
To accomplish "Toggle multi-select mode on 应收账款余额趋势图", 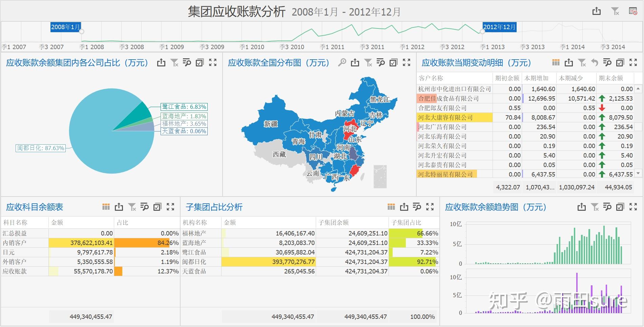I will [620, 207].
